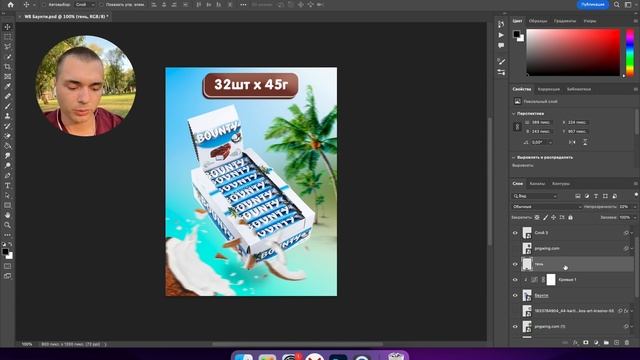This screenshot has width=640, height=360.
Task: Hide the pngwing.com (1) layer
Action: tap(515, 327)
